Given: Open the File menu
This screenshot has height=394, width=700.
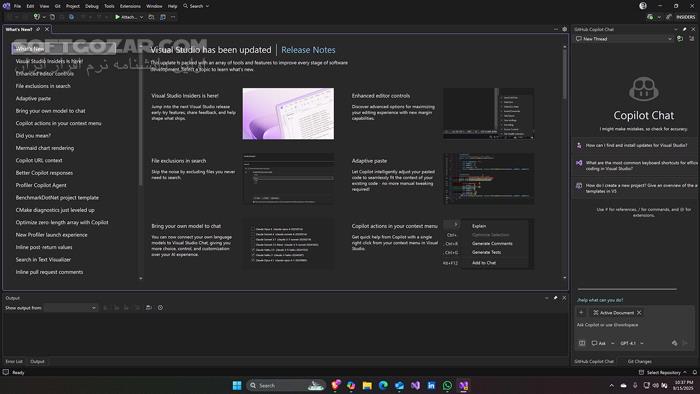Looking at the screenshot, I should (17, 6).
